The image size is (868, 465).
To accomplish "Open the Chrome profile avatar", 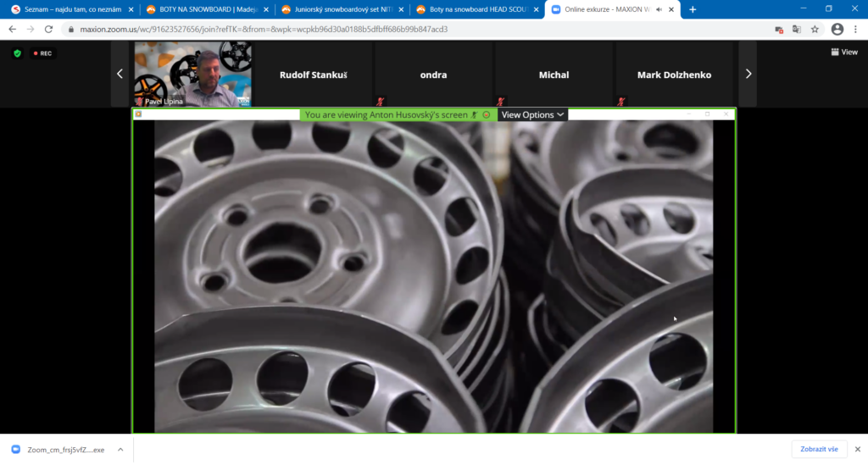I will [x=837, y=29].
